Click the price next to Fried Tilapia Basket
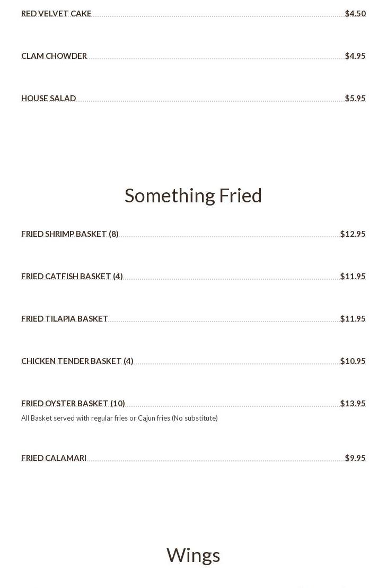The width and height of the screenshot is (387, 588). tap(353, 319)
